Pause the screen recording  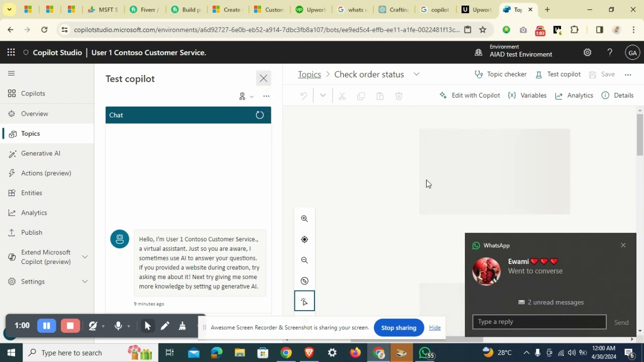click(46, 326)
